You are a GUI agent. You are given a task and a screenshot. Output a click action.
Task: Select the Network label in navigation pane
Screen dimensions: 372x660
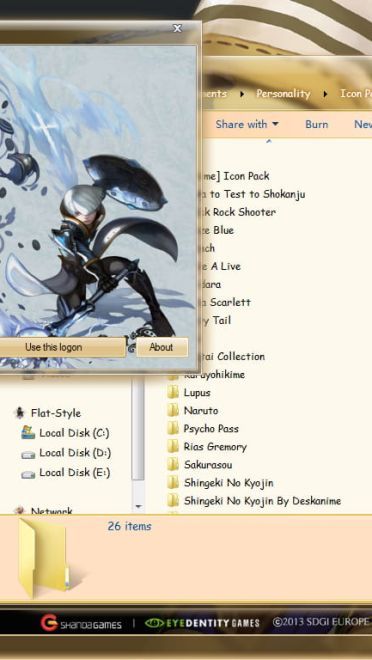coord(51,511)
